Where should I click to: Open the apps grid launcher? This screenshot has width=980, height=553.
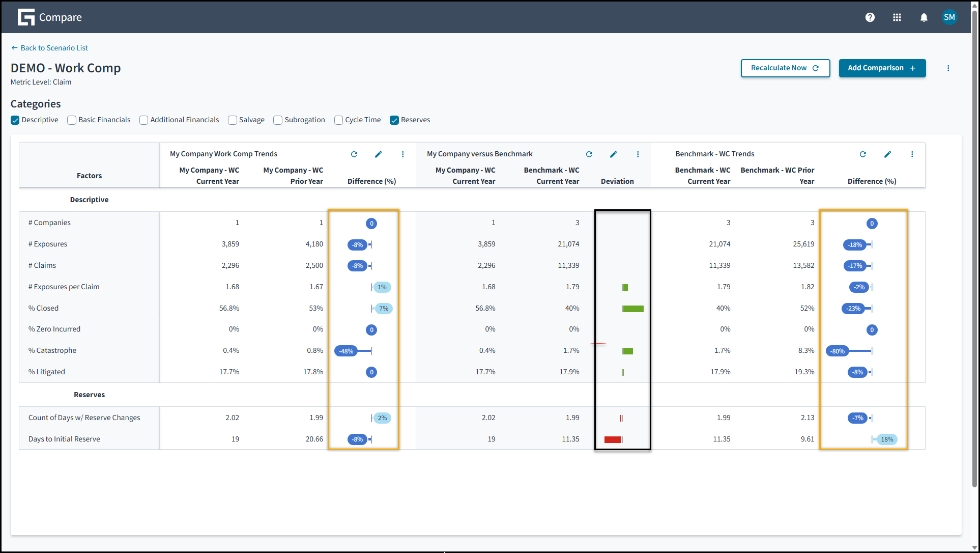[x=897, y=17]
